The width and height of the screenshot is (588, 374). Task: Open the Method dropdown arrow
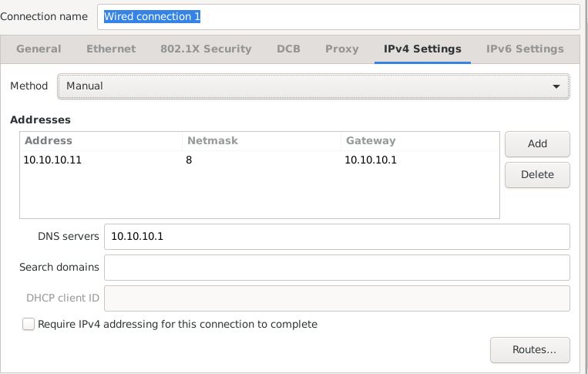[x=556, y=86]
